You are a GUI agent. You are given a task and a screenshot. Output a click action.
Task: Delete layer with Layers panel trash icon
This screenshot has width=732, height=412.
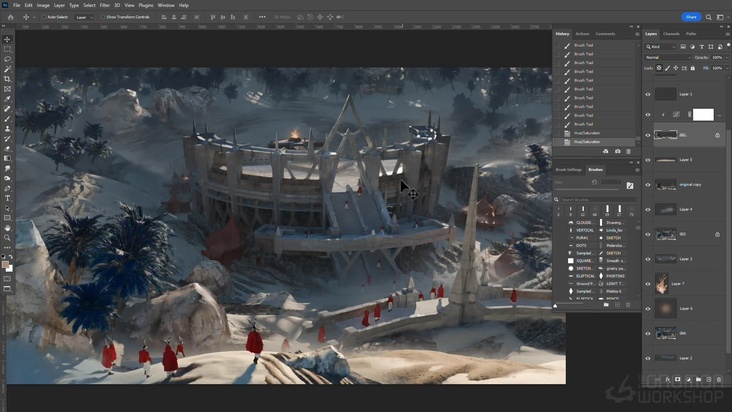click(719, 379)
